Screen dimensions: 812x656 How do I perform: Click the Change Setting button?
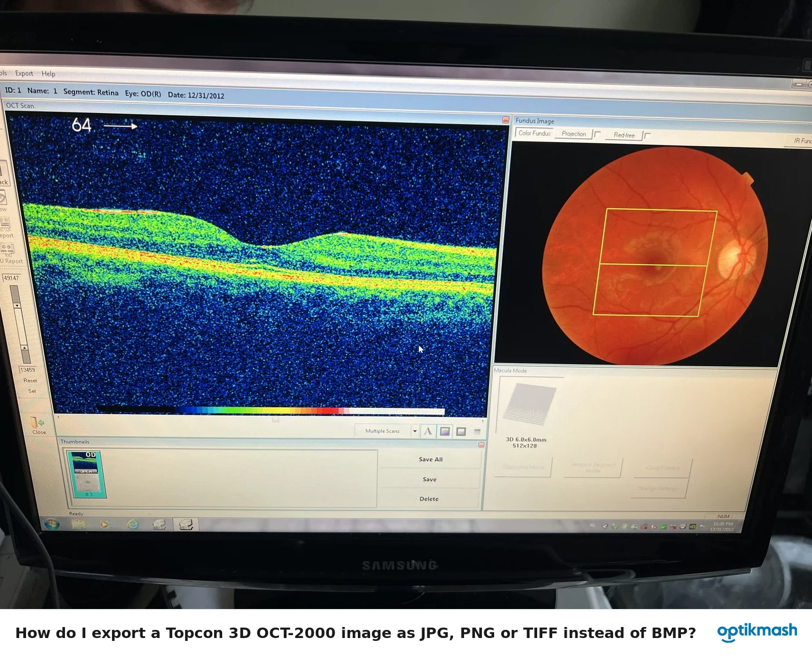[659, 488]
